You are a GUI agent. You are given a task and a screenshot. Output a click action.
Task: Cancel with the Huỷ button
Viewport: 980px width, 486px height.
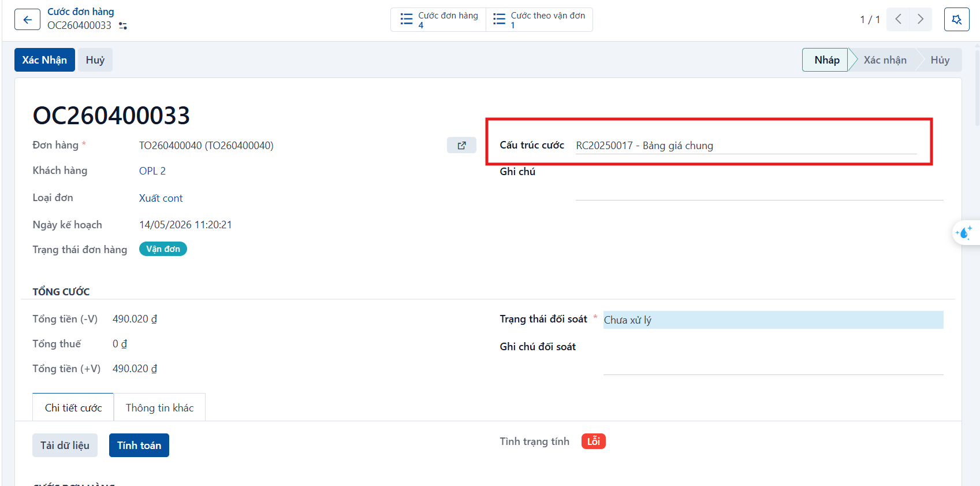pyautogui.click(x=95, y=60)
